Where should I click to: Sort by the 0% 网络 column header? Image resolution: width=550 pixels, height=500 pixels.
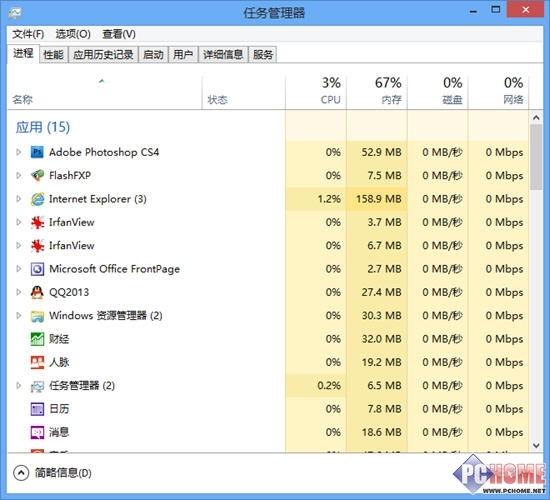click(499, 93)
